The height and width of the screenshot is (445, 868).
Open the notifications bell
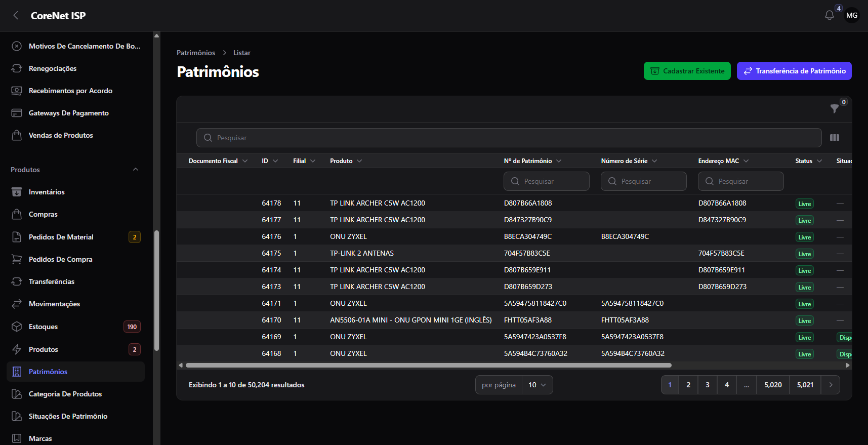829,15
